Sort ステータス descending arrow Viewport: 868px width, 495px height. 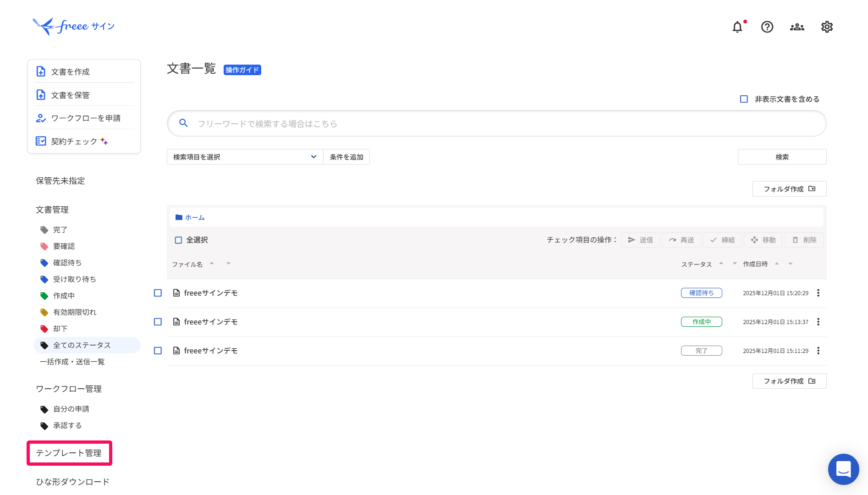tap(735, 263)
